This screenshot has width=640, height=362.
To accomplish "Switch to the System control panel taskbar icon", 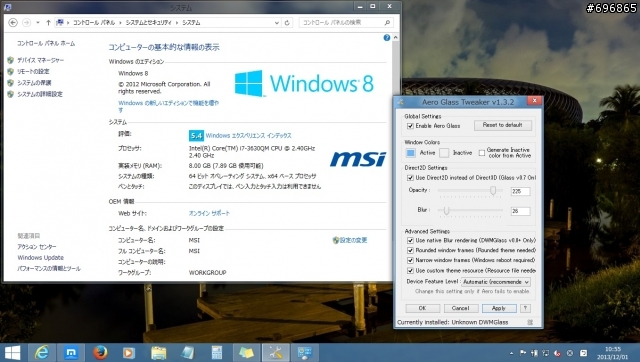I will coord(304,352).
